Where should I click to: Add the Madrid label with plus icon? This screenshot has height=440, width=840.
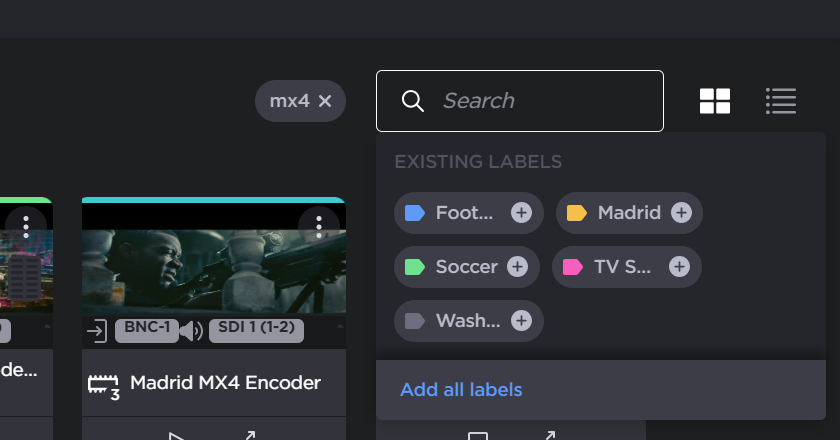coord(681,212)
